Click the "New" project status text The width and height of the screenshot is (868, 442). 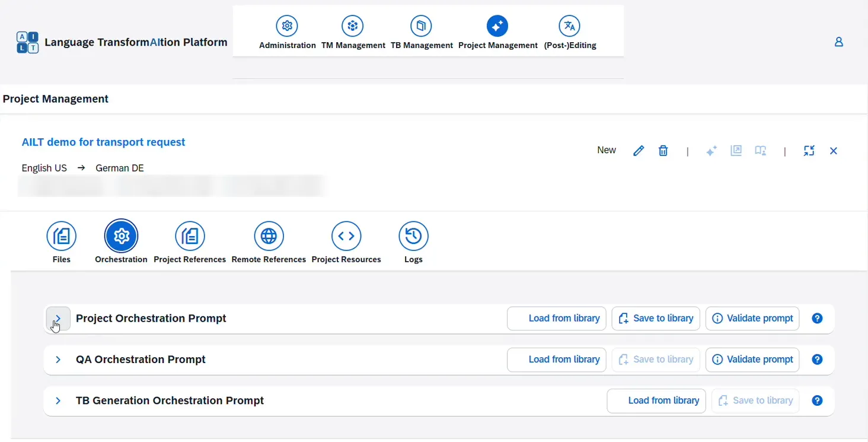(607, 150)
